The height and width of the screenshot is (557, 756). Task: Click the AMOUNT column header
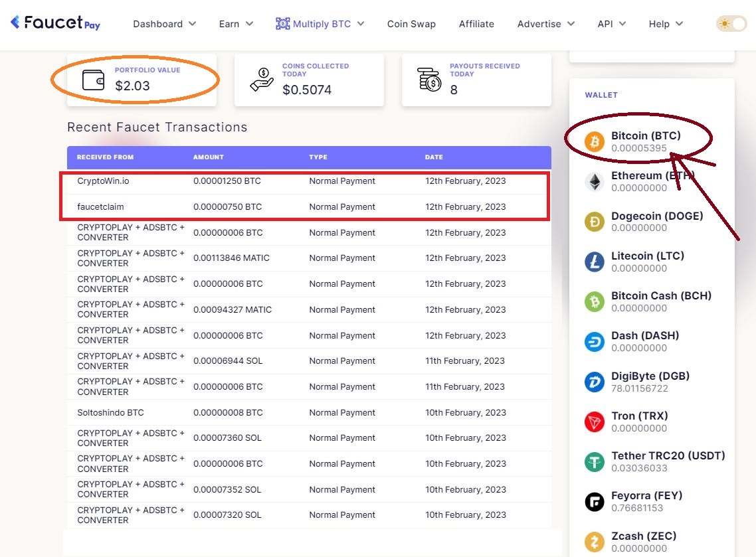(209, 157)
